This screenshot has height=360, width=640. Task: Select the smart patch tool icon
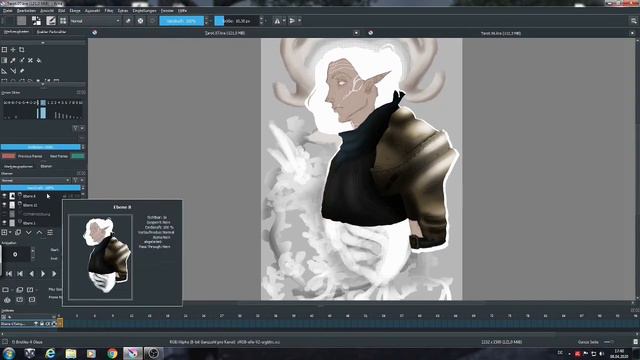pos(30,60)
